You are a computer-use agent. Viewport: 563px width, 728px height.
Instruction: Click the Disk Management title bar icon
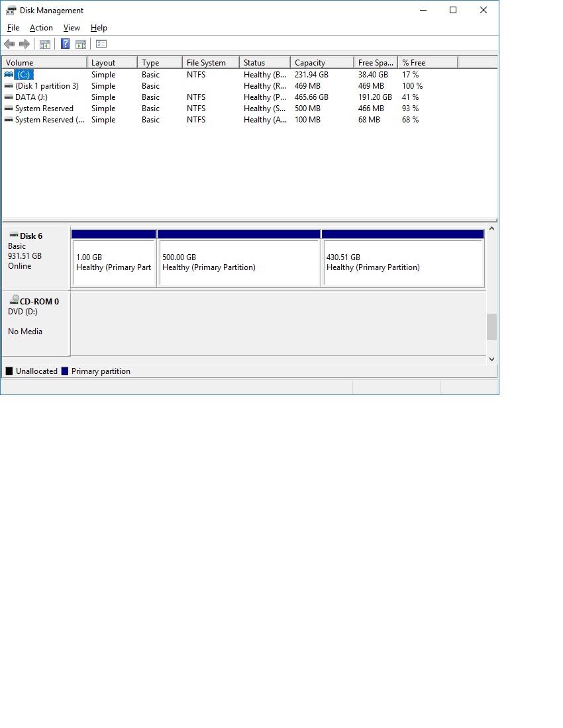click(11, 10)
